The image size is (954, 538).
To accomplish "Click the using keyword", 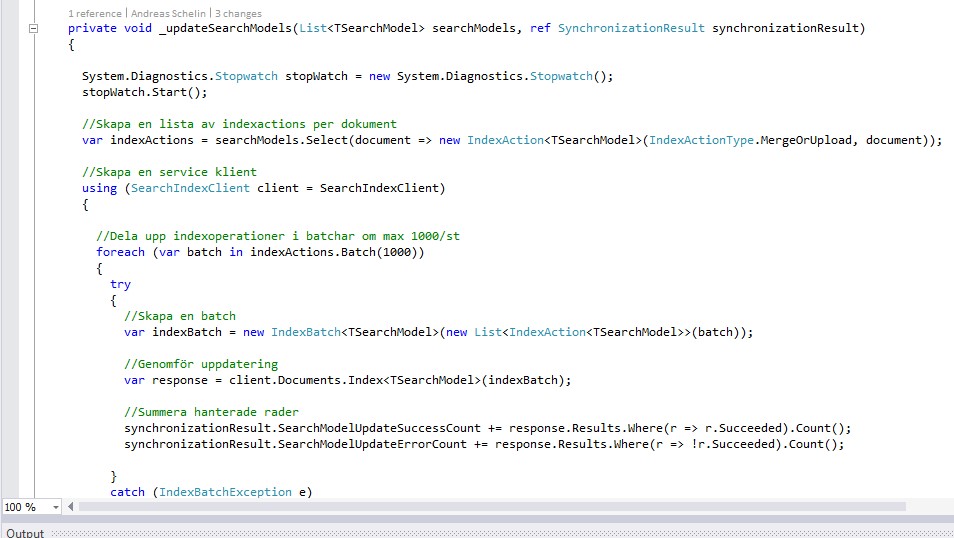I will 99,188.
